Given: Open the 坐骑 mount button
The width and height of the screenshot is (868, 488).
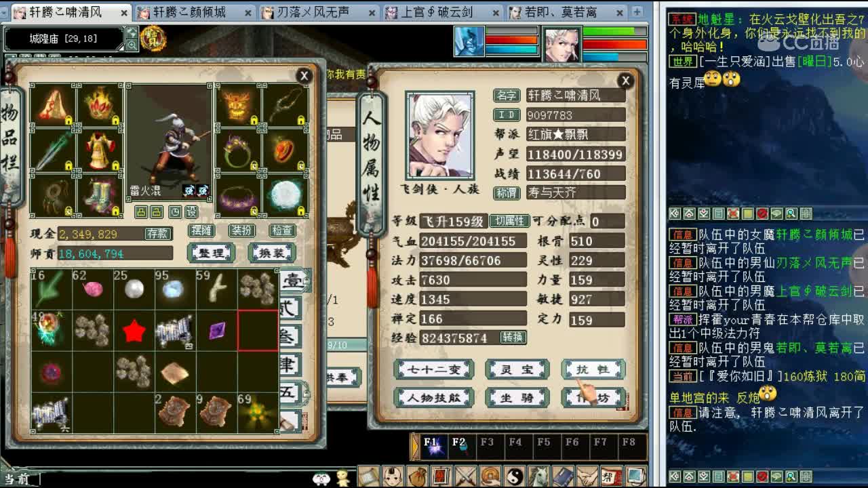Looking at the screenshot, I should (x=517, y=398).
